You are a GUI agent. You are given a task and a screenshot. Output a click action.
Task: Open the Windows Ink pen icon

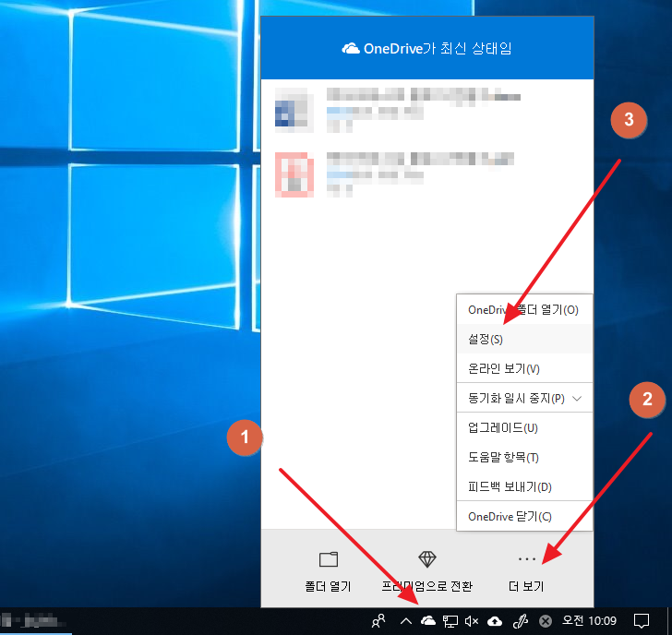[x=520, y=621]
